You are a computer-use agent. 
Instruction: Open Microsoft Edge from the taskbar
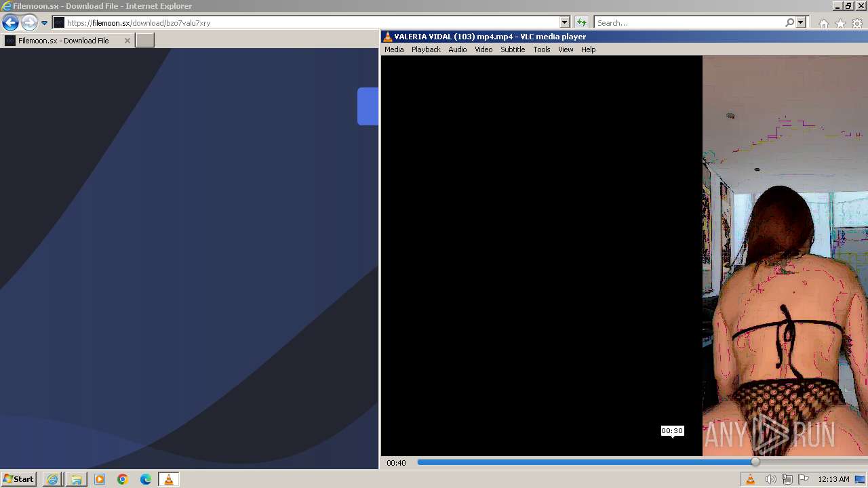[x=145, y=479]
